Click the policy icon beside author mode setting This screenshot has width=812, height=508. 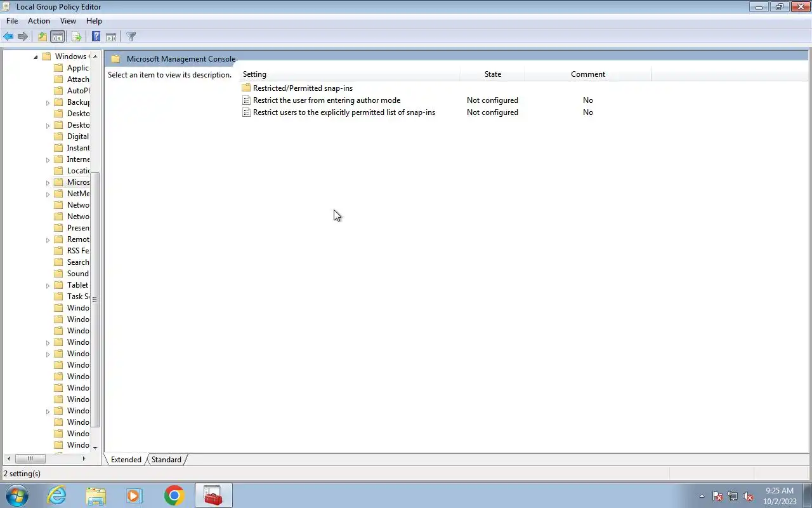[x=247, y=100]
